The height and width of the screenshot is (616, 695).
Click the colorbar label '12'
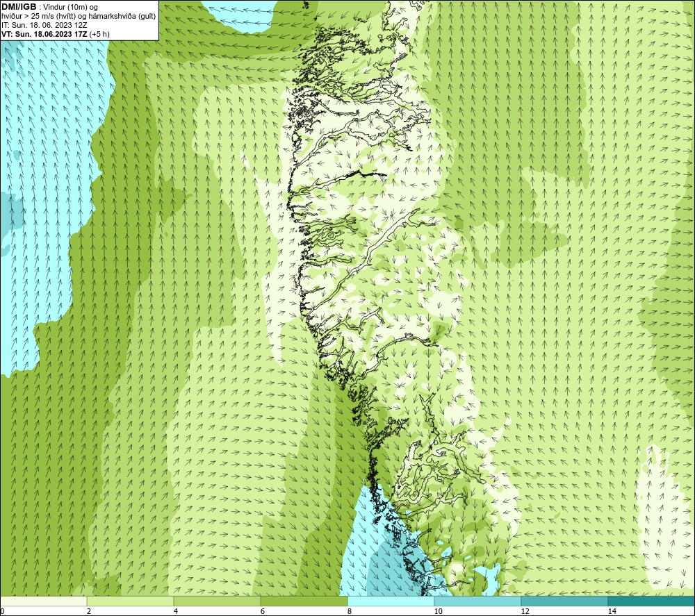tap(525, 611)
